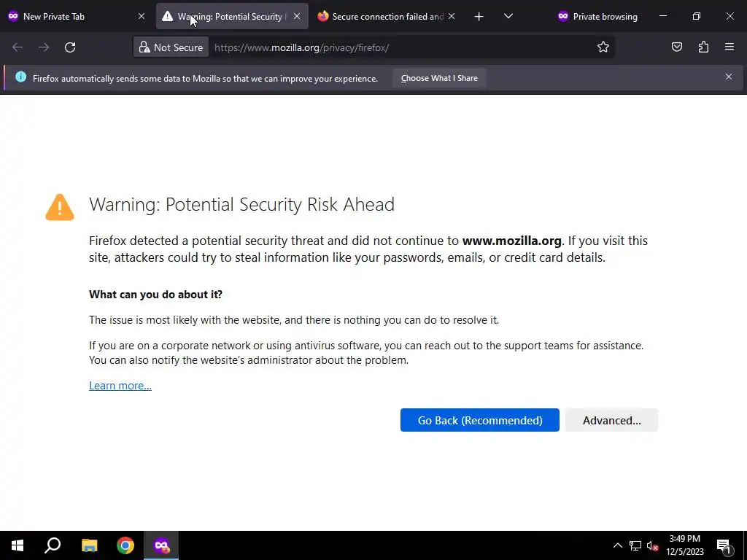Expand the Advanced... options

612,420
